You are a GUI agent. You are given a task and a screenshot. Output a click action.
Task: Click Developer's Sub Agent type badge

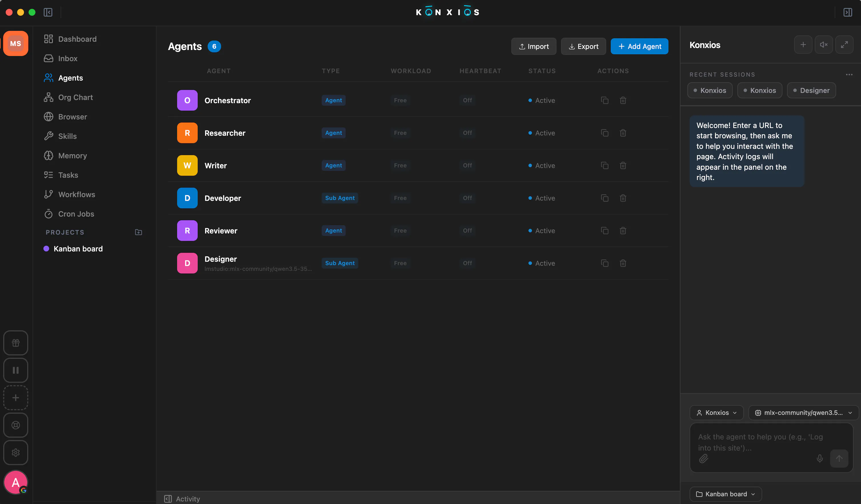340,198
